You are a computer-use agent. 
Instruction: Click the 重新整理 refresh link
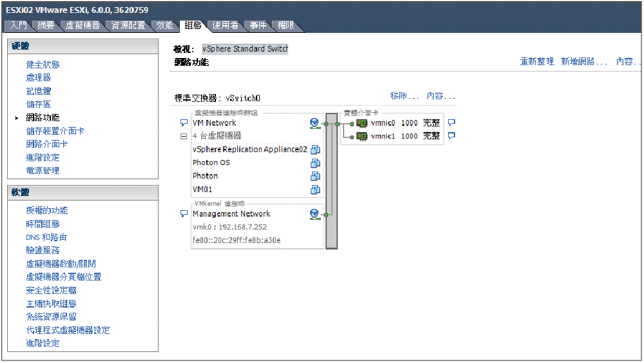[x=537, y=62]
